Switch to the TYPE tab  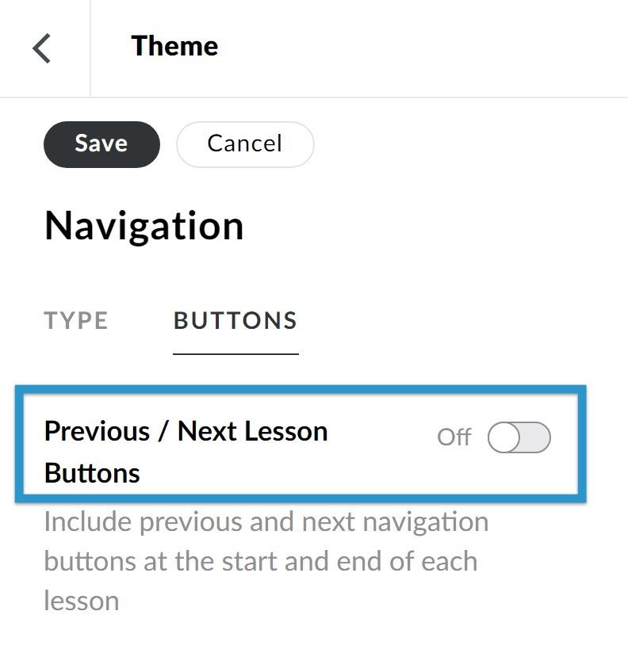(76, 320)
